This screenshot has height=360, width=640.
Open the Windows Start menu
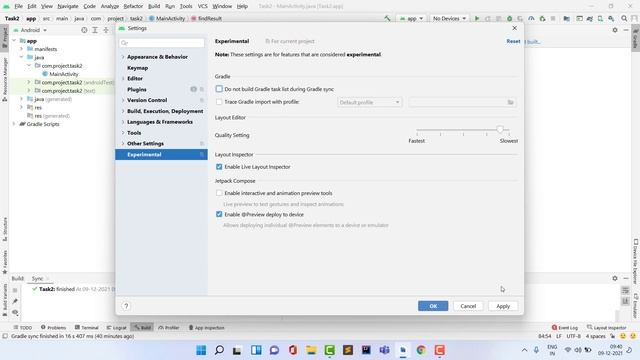pos(201,350)
